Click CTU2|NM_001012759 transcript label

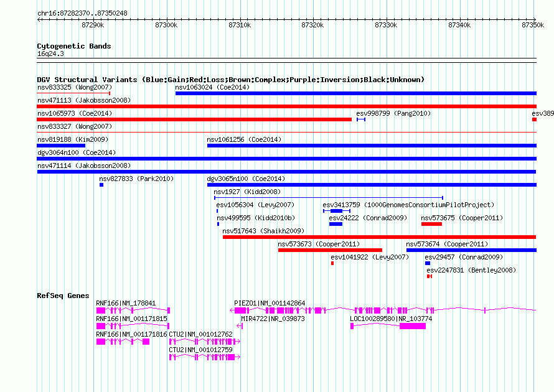point(200,350)
